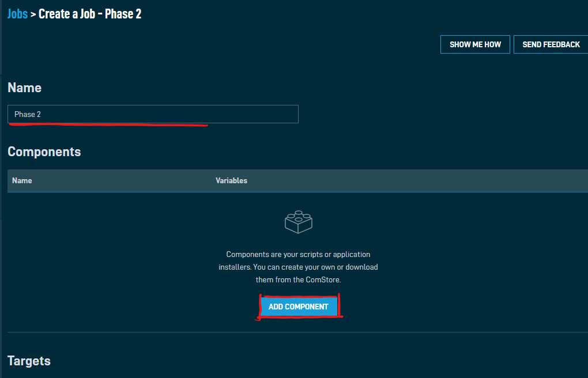Click the ComStore description text
588x378 pixels.
point(299,267)
